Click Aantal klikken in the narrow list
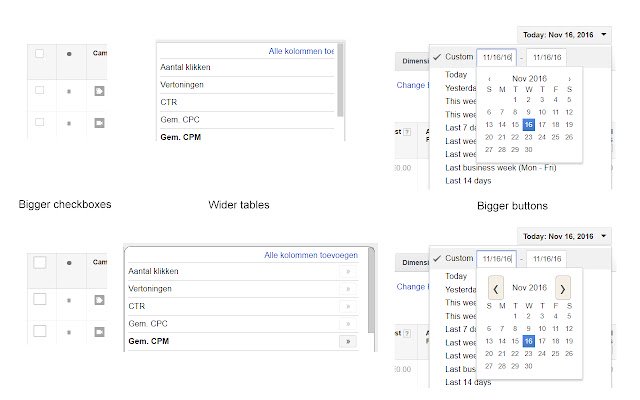This screenshot has height=400, width=640. [185, 67]
